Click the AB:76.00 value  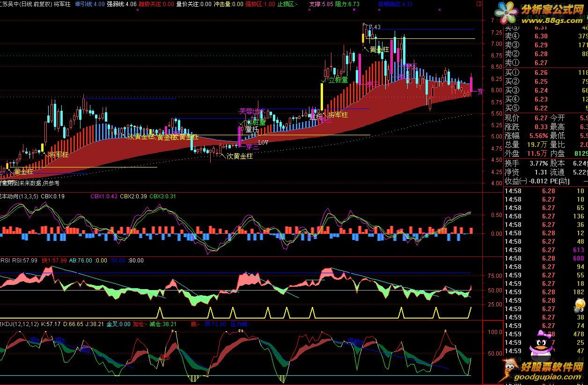pos(81,261)
